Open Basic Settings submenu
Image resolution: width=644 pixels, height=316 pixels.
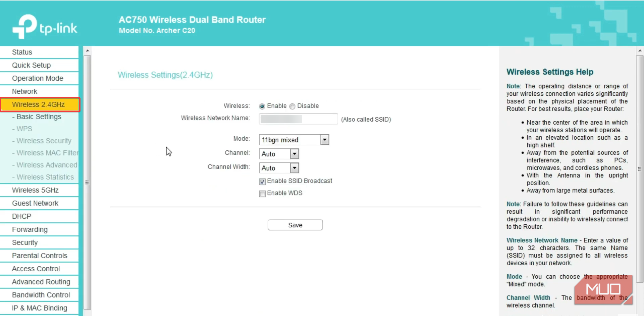coord(37,117)
